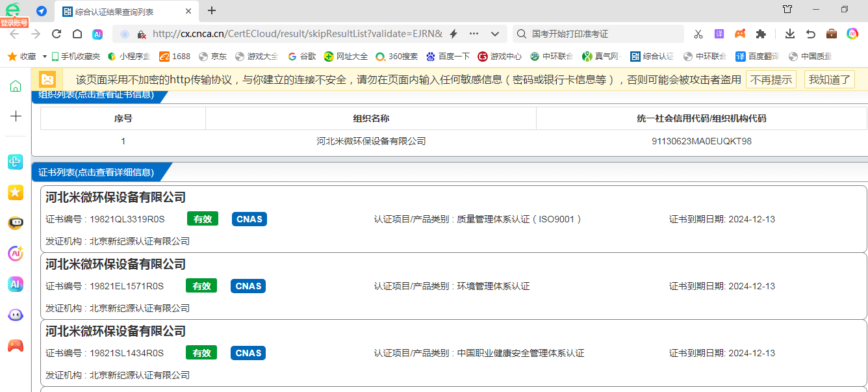Click the search box with 国考开始打印准考证
This screenshot has width=868, height=392.
(598, 34)
